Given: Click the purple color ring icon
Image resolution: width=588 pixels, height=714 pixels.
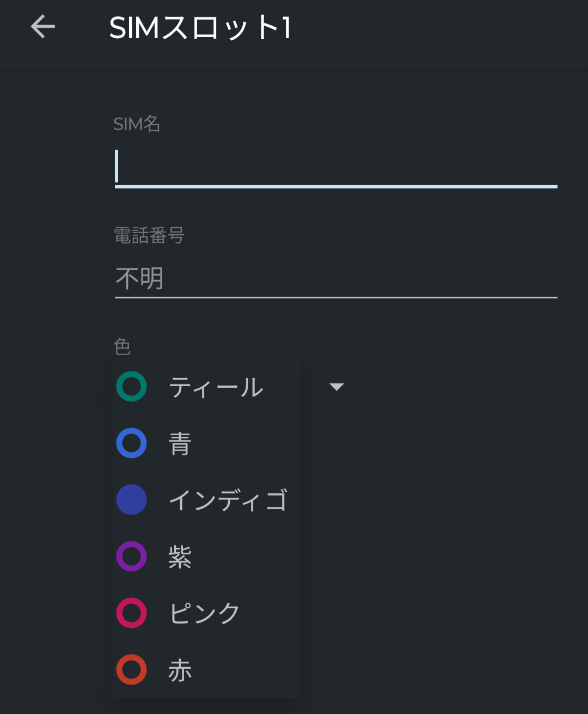Looking at the screenshot, I should click(132, 556).
